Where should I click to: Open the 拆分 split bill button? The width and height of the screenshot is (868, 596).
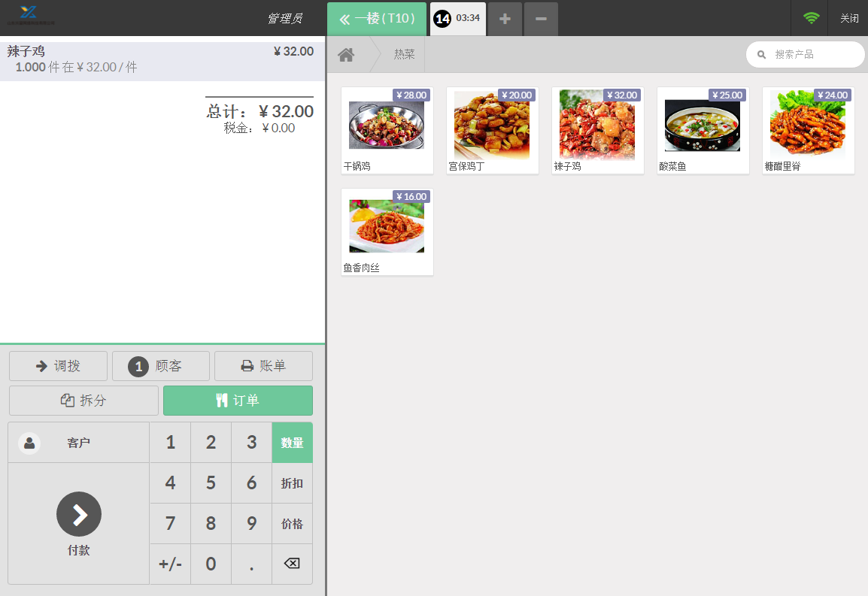click(x=83, y=401)
